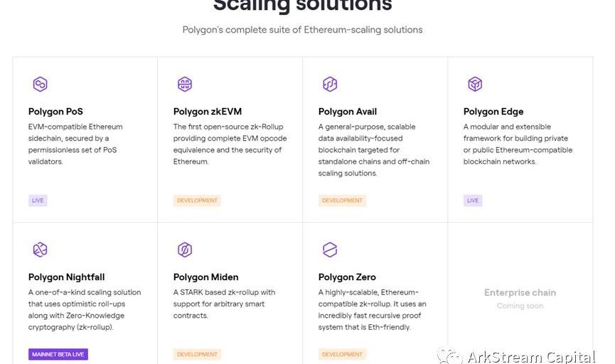The image size is (615, 364).
Task: Select the Polygon Avail title
Action: [348, 112]
